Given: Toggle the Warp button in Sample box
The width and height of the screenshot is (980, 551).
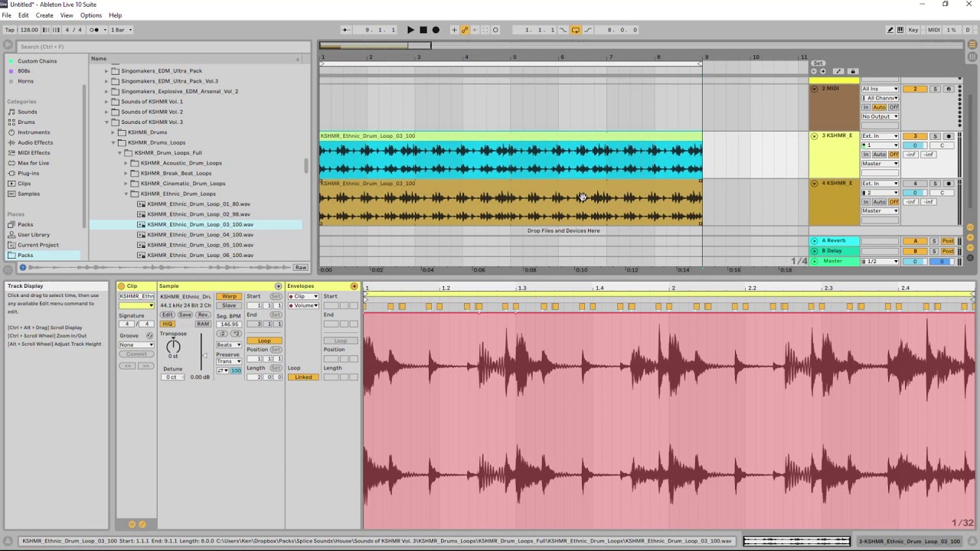Looking at the screenshot, I should (228, 296).
